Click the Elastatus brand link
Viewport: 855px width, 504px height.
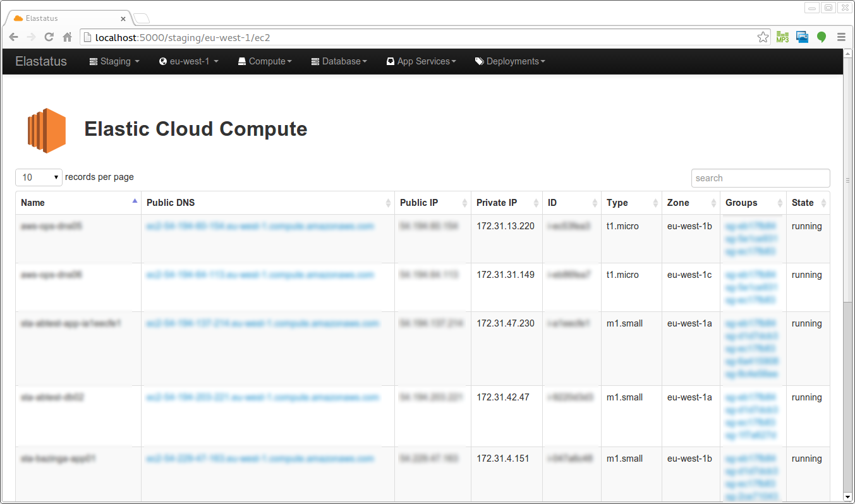(x=41, y=61)
